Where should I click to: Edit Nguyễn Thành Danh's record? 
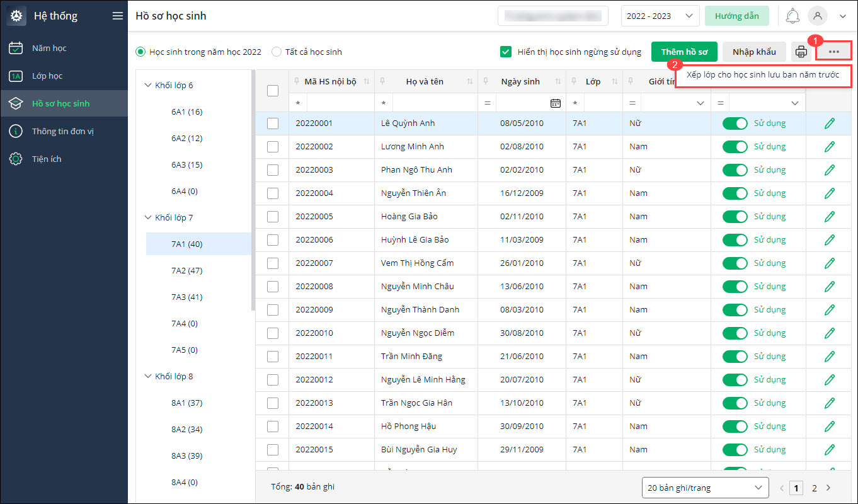(830, 310)
